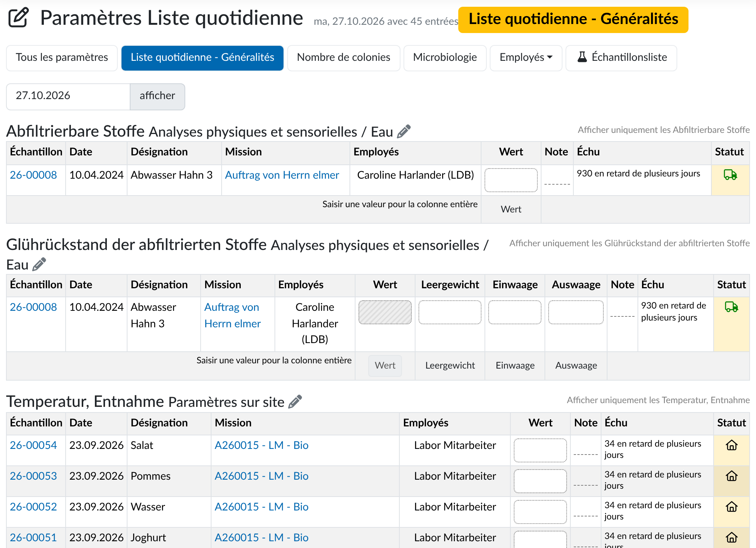Click the yellow Liste quotidienne - Généralités badge
Image resolution: width=756 pixels, height=548 pixels.
573,20
